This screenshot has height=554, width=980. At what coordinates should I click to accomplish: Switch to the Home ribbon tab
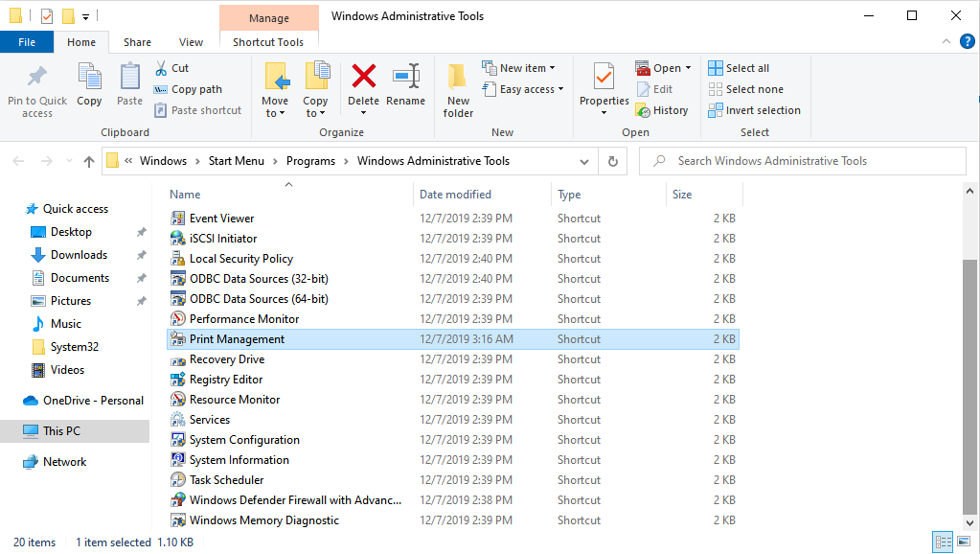pos(81,42)
